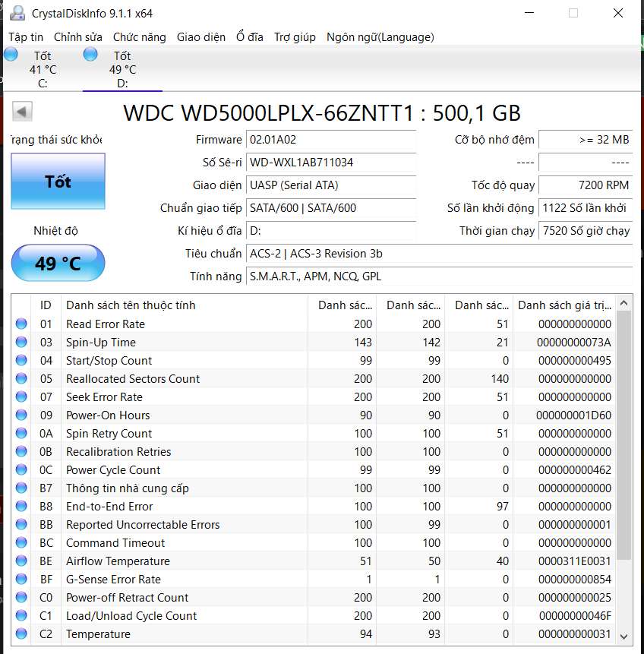Open the Ngôn ngữ(Language) menu
Viewport: 644px width, 654px height.
point(380,37)
